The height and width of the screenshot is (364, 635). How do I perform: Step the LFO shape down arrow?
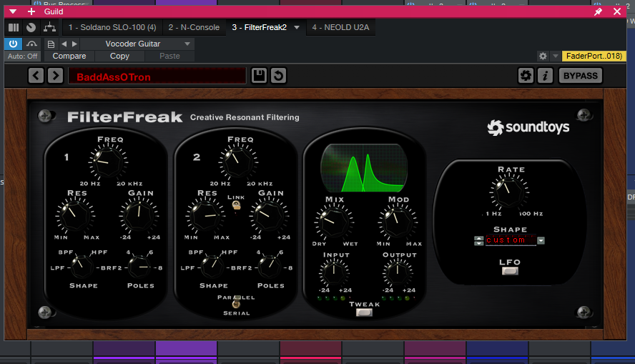click(478, 243)
